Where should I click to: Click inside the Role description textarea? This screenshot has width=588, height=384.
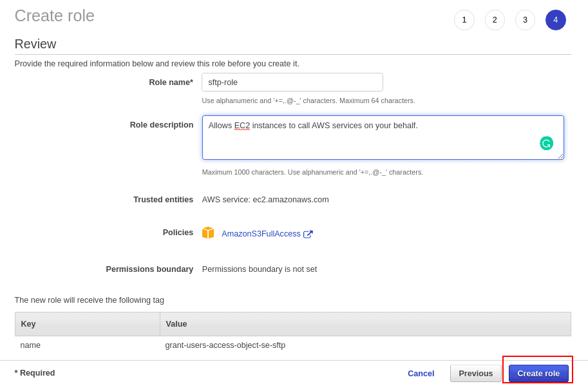(x=383, y=138)
